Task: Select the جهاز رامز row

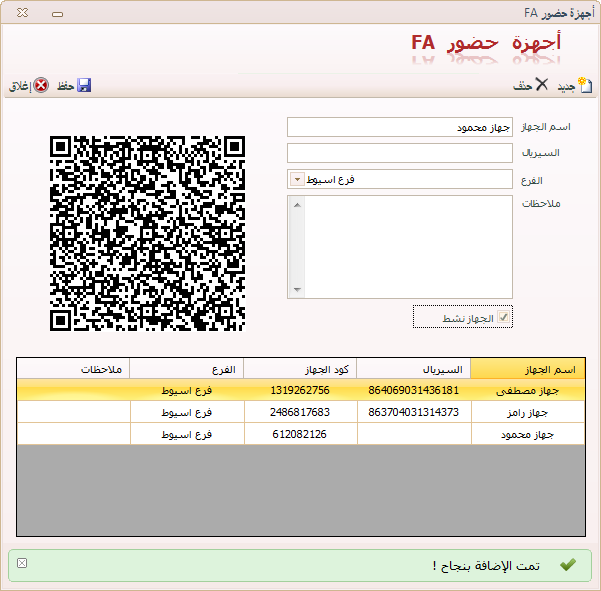Action: coord(301,412)
